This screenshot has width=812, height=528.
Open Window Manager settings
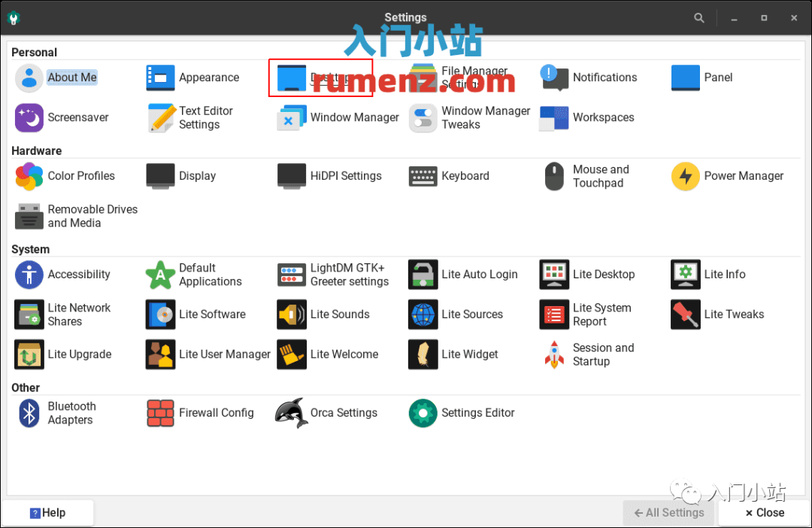338,117
